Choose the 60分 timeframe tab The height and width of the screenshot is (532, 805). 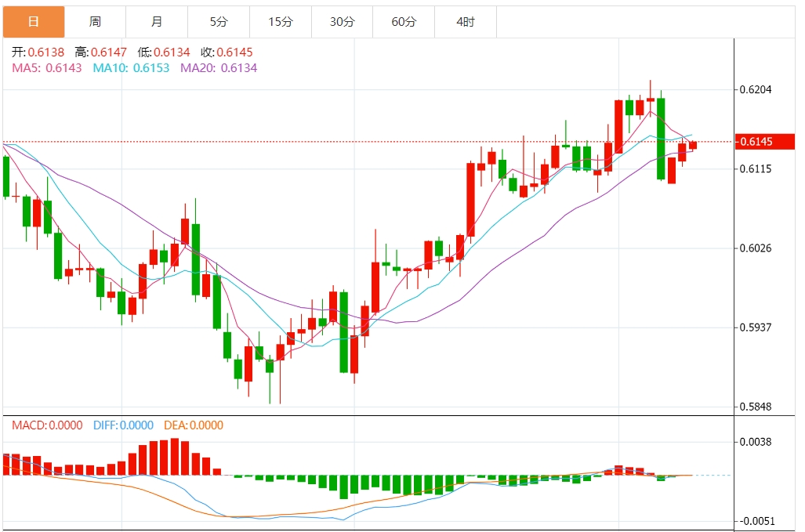click(x=404, y=22)
